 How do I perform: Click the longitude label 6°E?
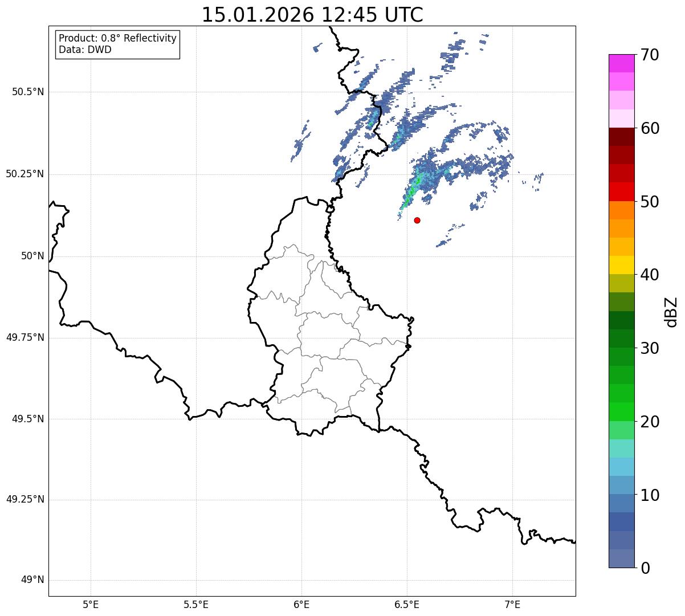301,604
